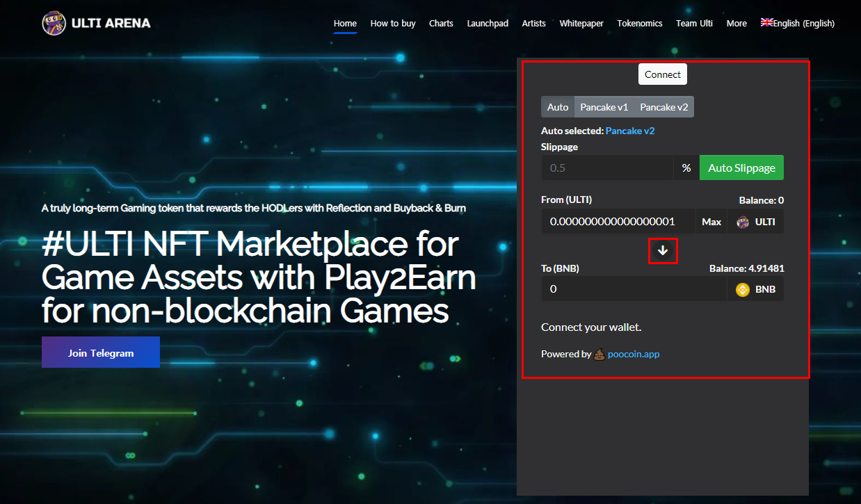Viewport: 861px width, 504px height.
Task: Click the Powered by text
Action: coord(566,354)
